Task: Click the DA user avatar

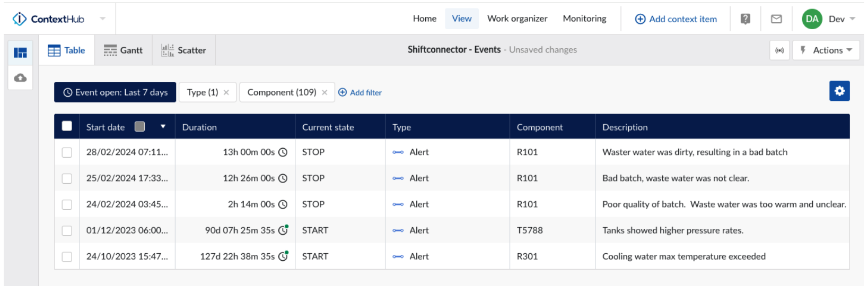Action: tap(811, 19)
